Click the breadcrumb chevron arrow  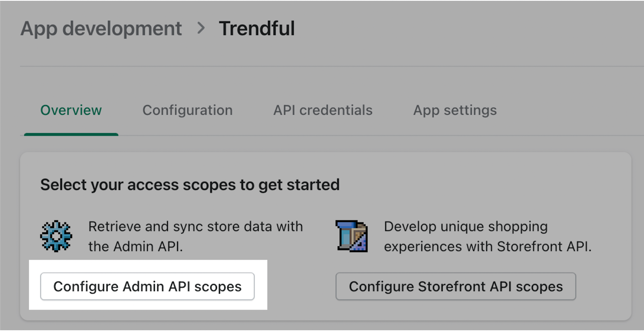click(201, 28)
